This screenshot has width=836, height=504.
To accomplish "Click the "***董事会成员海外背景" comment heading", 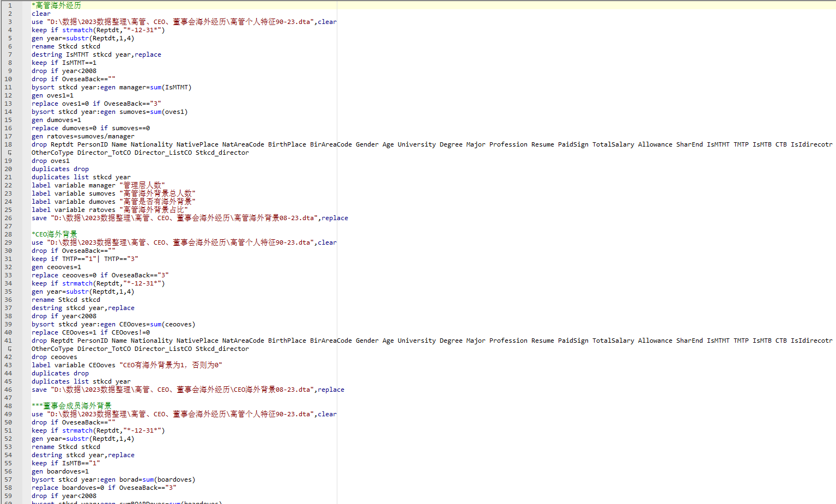I will click(x=71, y=406).
